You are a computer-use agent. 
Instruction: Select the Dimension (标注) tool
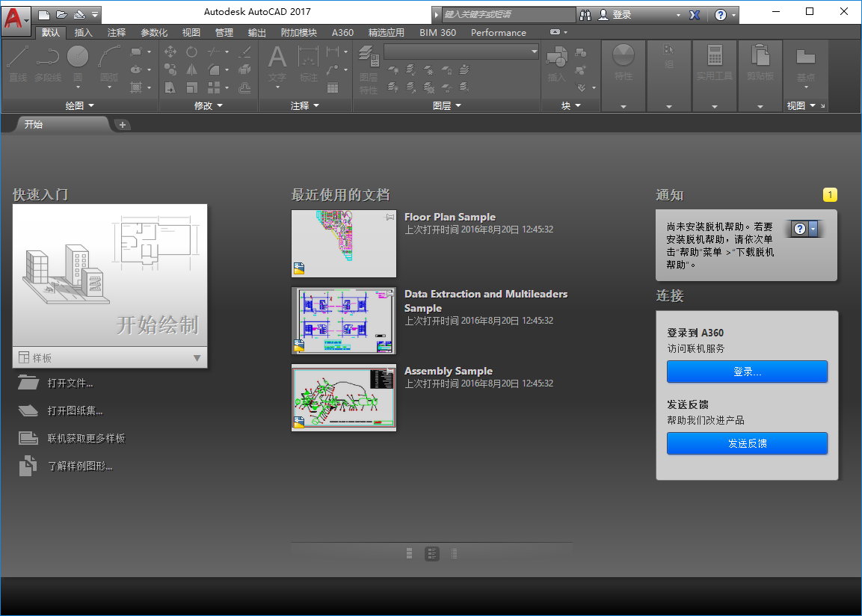click(x=309, y=64)
